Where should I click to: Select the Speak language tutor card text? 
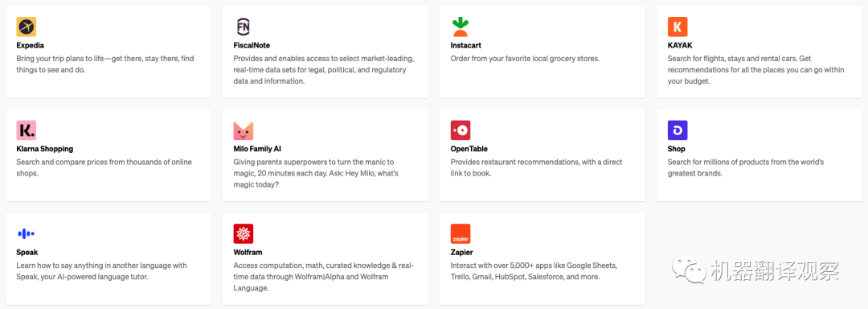(x=101, y=271)
